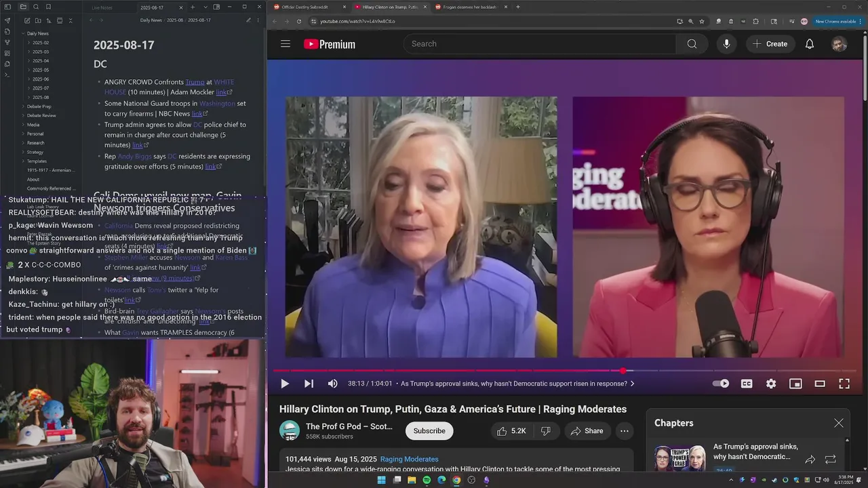Switch to Official Destiny Subreddit browser tab
Viewport: 868px width, 488px height.
[x=309, y=7]
